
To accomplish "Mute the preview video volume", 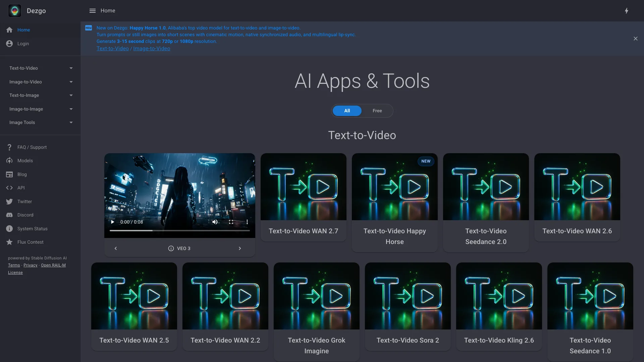I will click(x=215, y=222).
